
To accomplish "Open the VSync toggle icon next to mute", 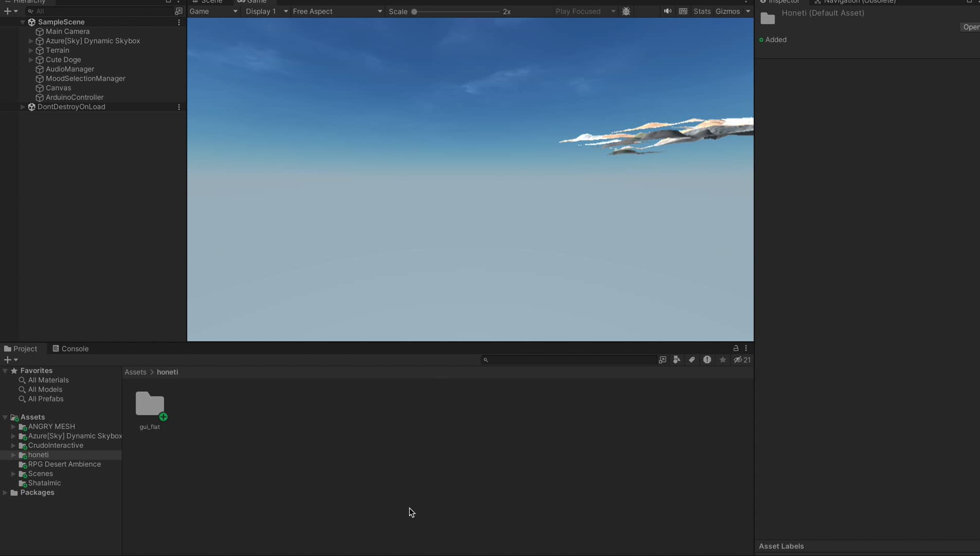I will click(683, 11).
